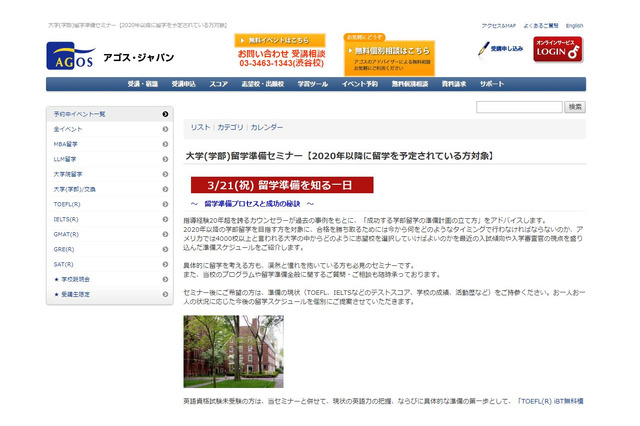
Task: Click the 検索 search button
Action: click(575, 107)
